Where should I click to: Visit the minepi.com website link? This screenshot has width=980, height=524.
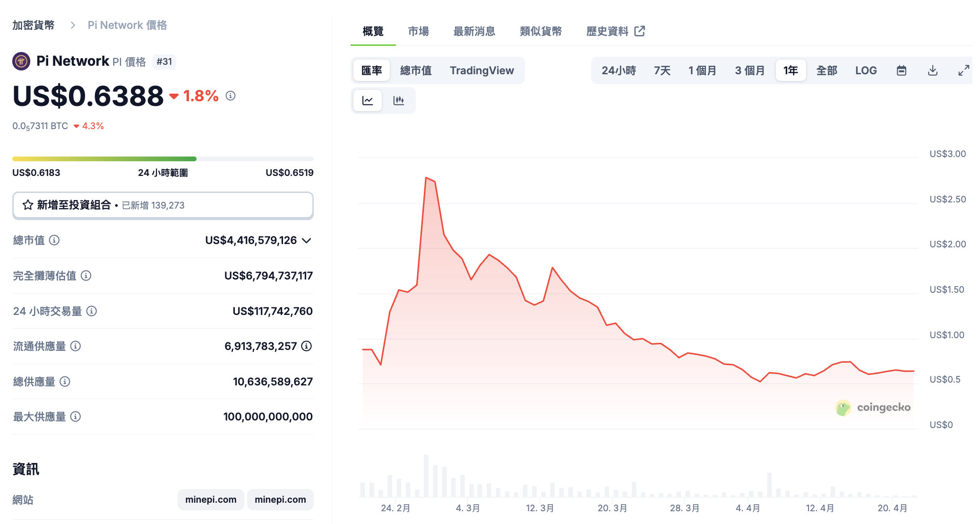coord(211,499)
